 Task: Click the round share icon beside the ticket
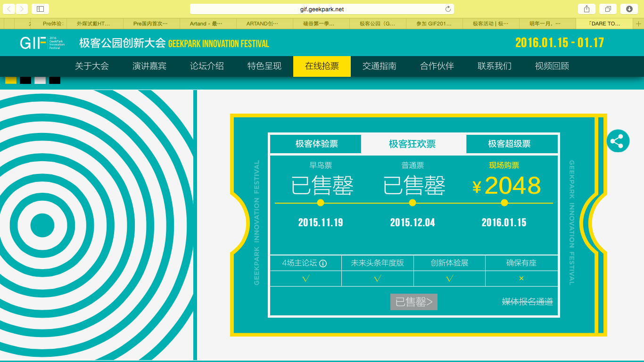618,141
